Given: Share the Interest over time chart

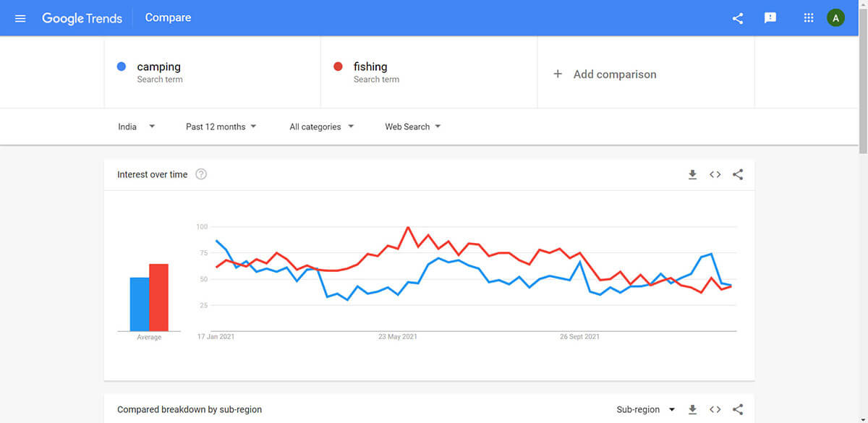Looking at the screenshot, I should point(738,174).
